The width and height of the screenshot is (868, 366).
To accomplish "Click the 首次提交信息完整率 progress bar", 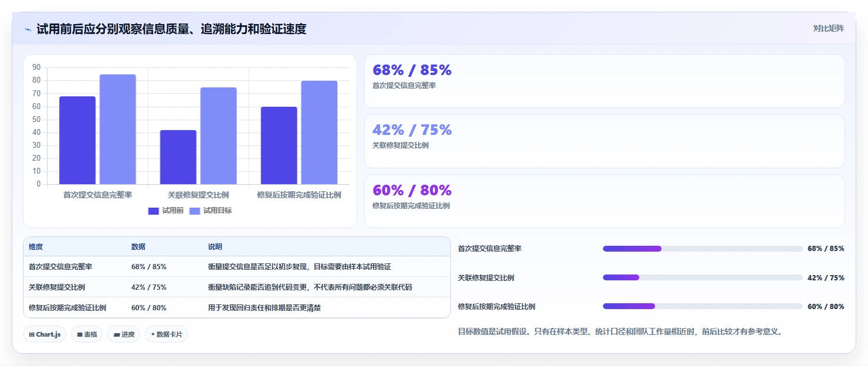I will pos(703,249).
